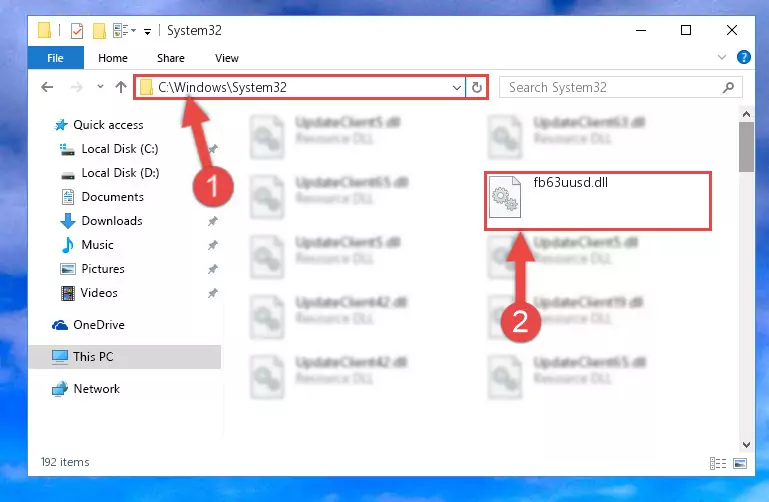Click the fb63uusd.dll gear file icon
Screen dimensions: 769x502
click(505, 197)
